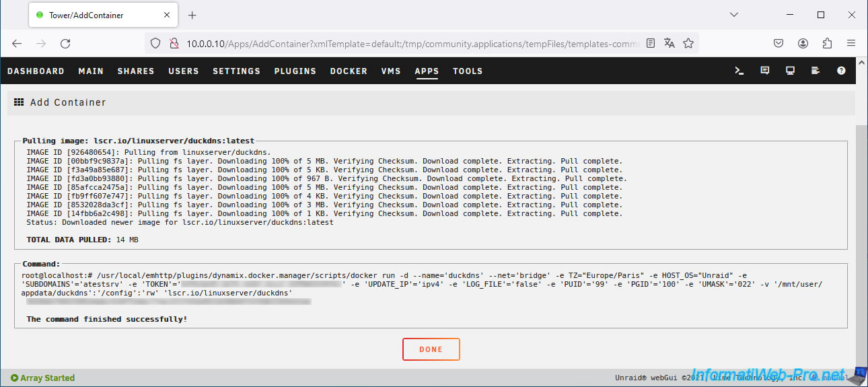Open the Firefox application menu
This screenshot has height=387, width=868.
pyautogui.click(x=851, y=43)
